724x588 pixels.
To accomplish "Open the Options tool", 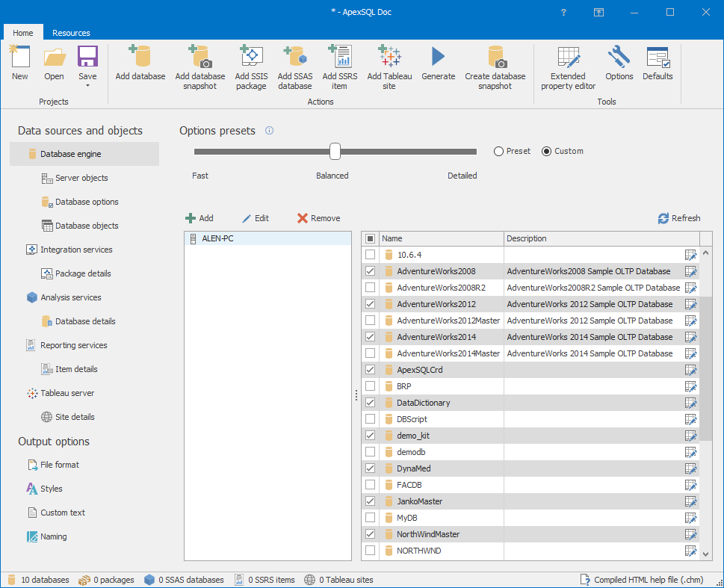I will pyautogui.click(x=619, y=63).
